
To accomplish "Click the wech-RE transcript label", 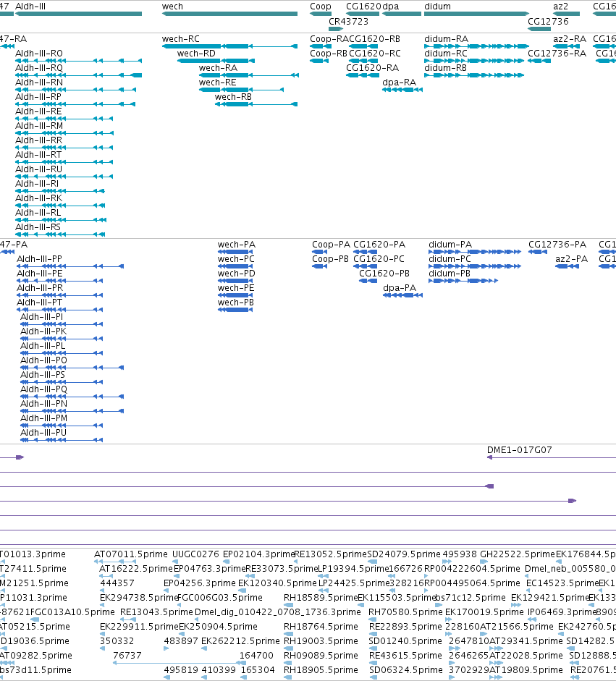I will (218, 83).
